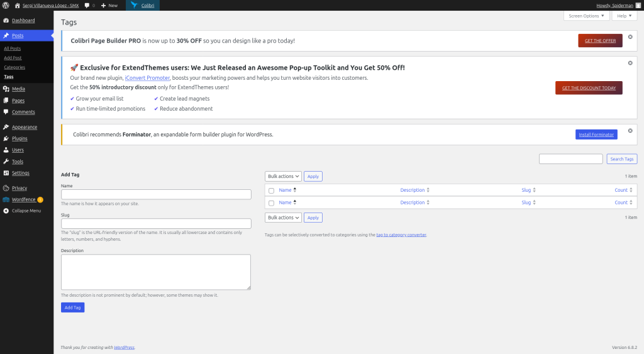The image size is (644, 354).
Task: Click the Colibri bird icon in admin bar
Action: click(x=134, y=5)
